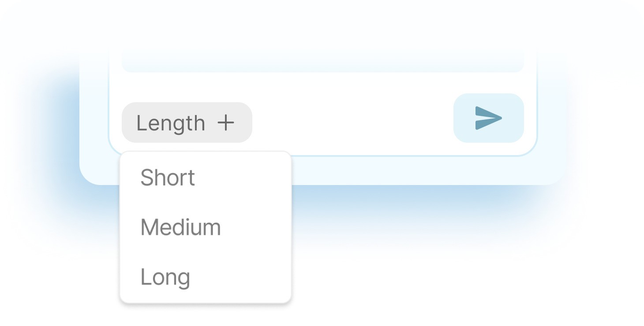The image size is (644, 326).
Task: Pick Long in the dropdown list
Action: click(x=165, y=277)
